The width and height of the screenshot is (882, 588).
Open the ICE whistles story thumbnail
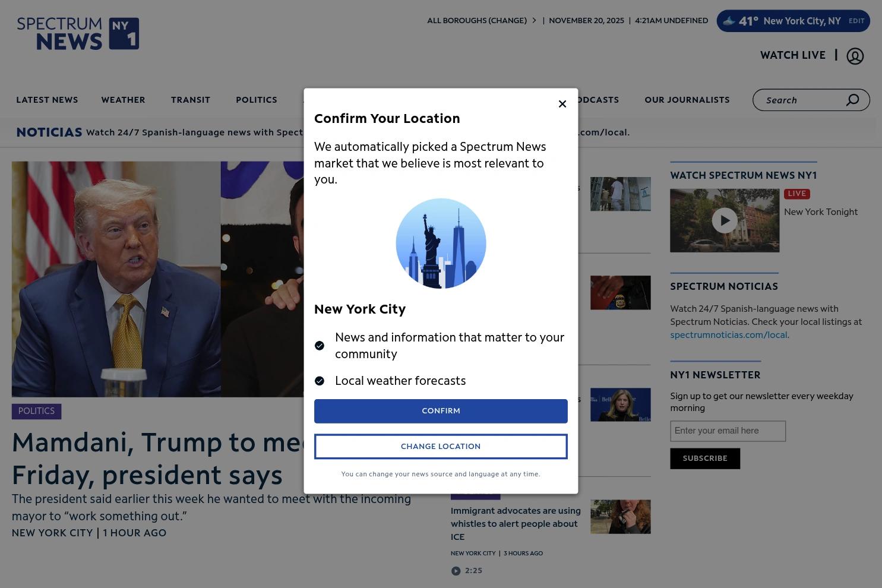[x=620, y=517]
